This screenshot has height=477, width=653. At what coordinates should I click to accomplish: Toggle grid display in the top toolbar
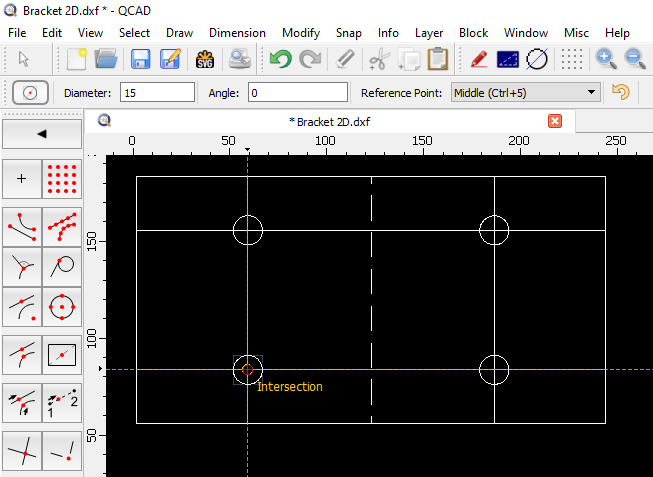571,59
